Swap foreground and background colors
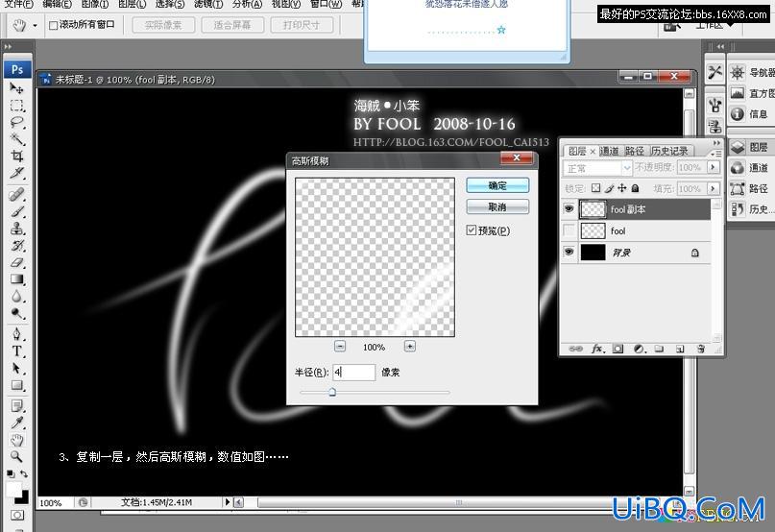775x532 pixels. click(x=24, y=473)
